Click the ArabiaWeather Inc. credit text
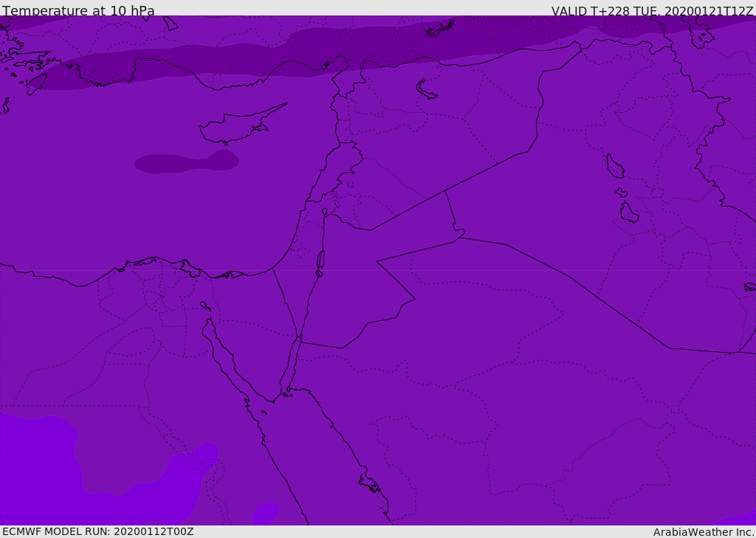Viewport: 756px width, 538px height. [x=704, y=532]
